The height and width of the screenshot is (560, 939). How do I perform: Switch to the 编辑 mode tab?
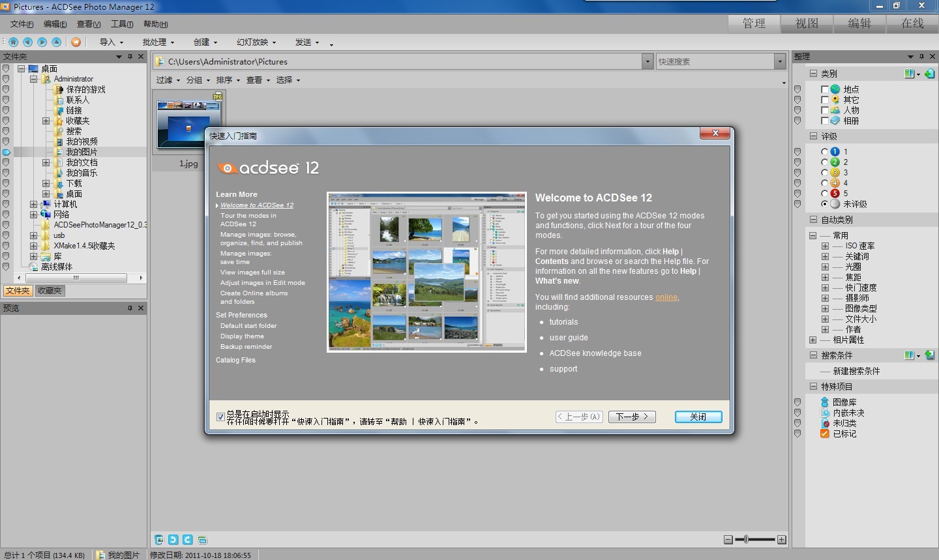coord(859,23)
